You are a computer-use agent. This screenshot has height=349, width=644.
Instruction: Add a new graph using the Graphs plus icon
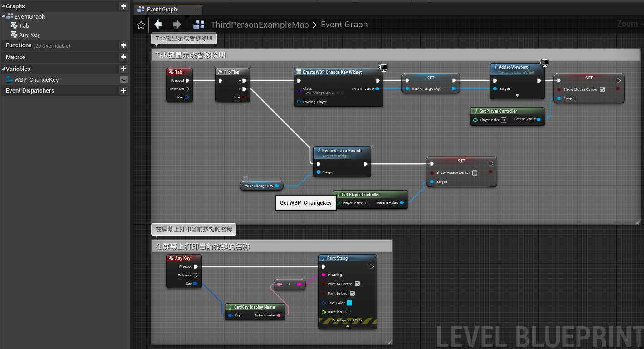(123, 6)
